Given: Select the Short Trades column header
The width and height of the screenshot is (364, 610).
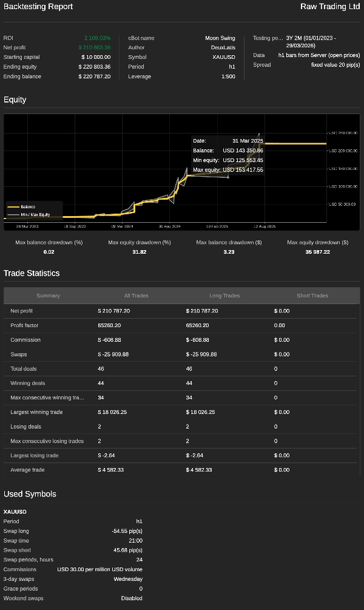Looking at the screenshot, I should [312, 296].
